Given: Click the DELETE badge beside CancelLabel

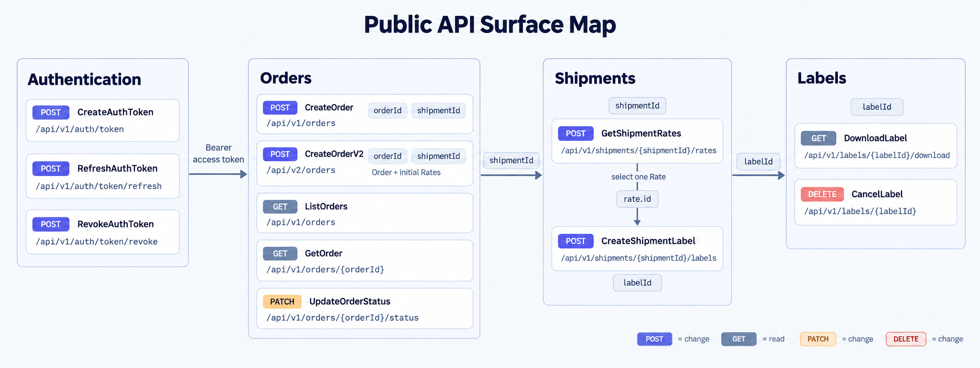Looking at the screenshot, I should [823, 194].
